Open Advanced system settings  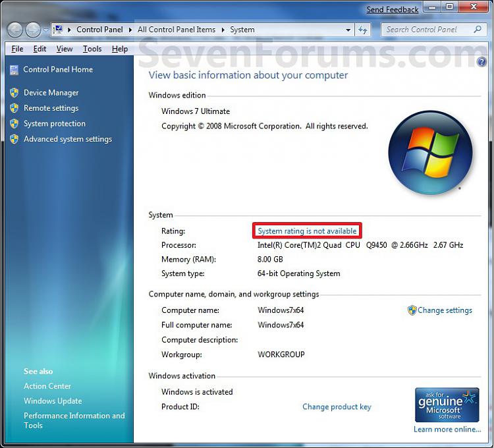point(68,139)
